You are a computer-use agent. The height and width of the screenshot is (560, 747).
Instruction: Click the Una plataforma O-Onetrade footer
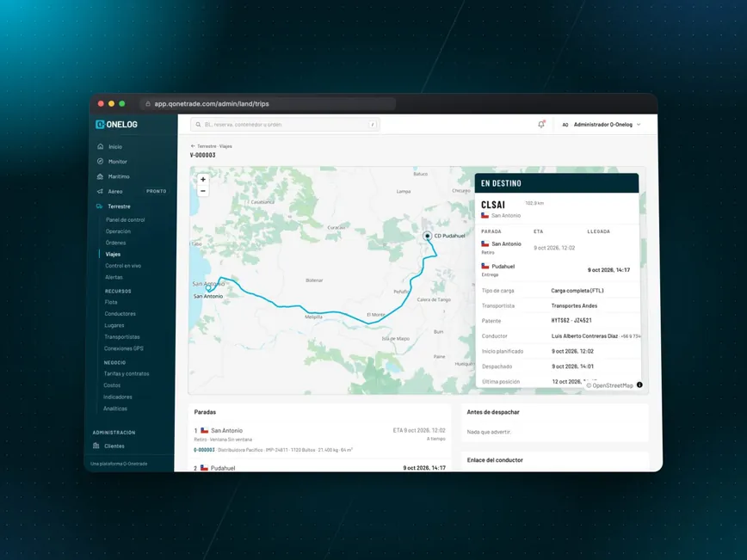pos(119,464)
